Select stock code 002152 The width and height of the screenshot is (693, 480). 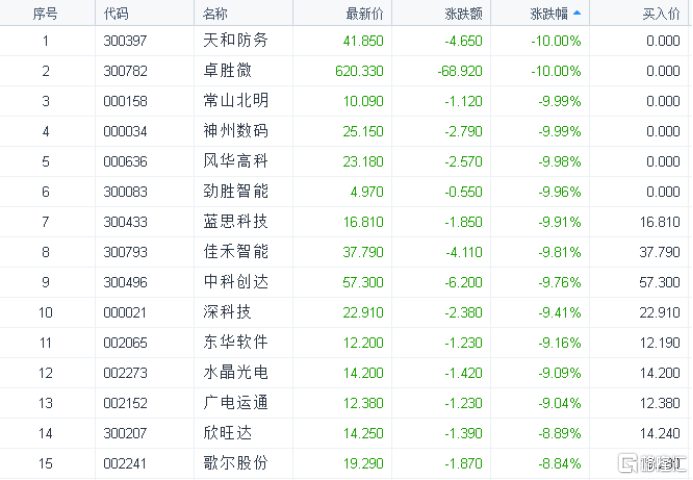(x=125, y=403)
